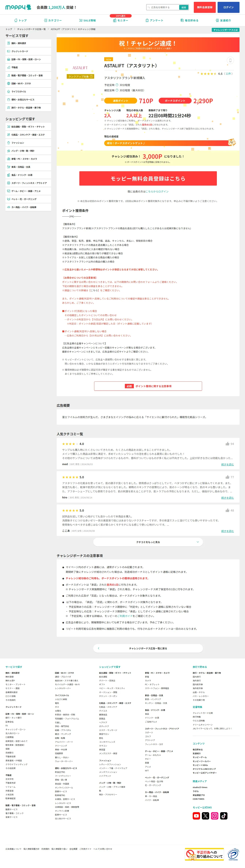Open the Instagram icon in footer
This screenshot has height=868, width=245.
215,815
